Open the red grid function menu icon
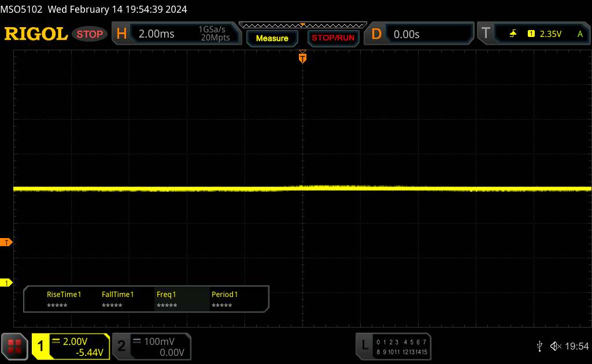Viewport: 592px width, 364px height. coord(14,346)
